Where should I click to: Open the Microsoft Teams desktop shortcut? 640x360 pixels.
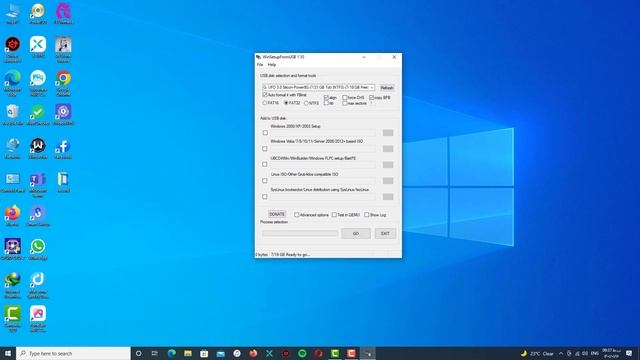38,184
